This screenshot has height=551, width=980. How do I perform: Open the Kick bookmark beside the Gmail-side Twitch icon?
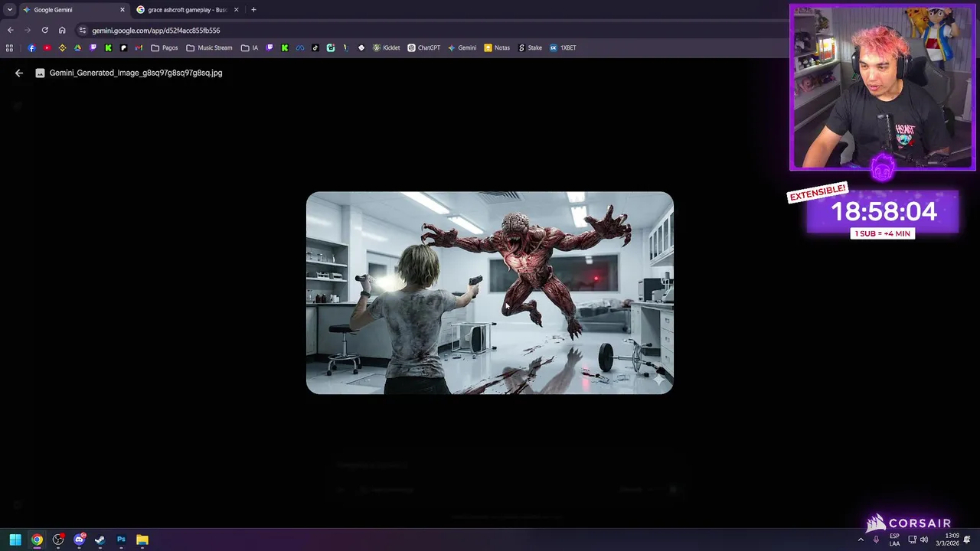(108, 47)
